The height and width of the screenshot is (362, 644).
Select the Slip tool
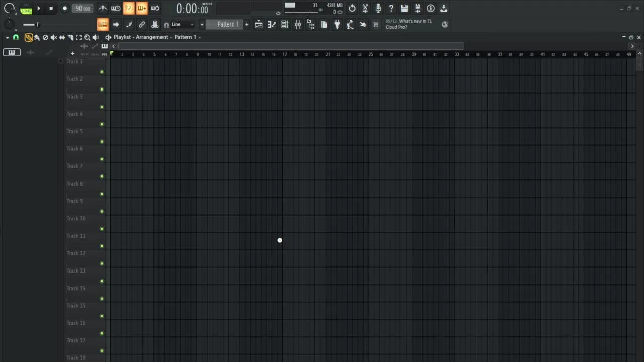(x=62, y=37)
